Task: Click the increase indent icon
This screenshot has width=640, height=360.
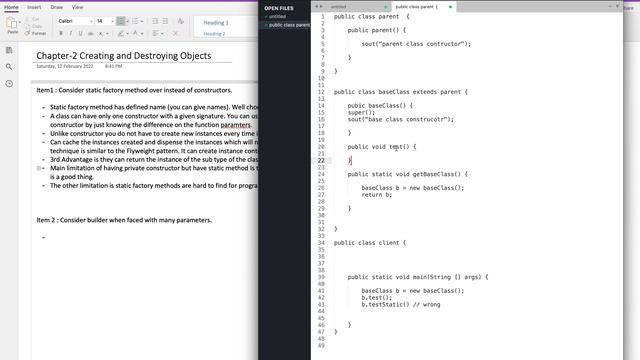Action: (165, 21)
